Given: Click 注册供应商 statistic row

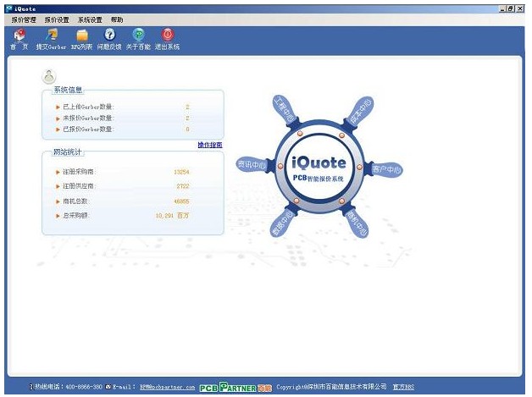Looking at the screenshot, I should coord(123,186).
